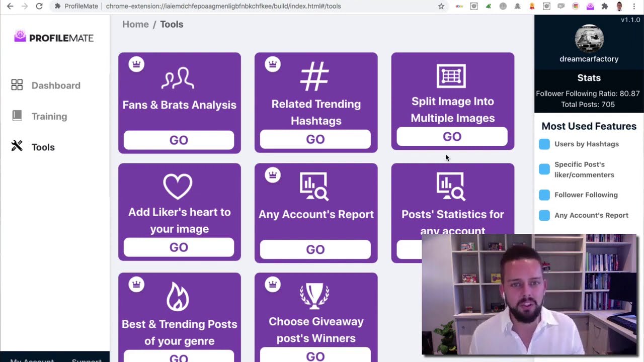
Task: Click the Training book icon
Action: [17, 116]
